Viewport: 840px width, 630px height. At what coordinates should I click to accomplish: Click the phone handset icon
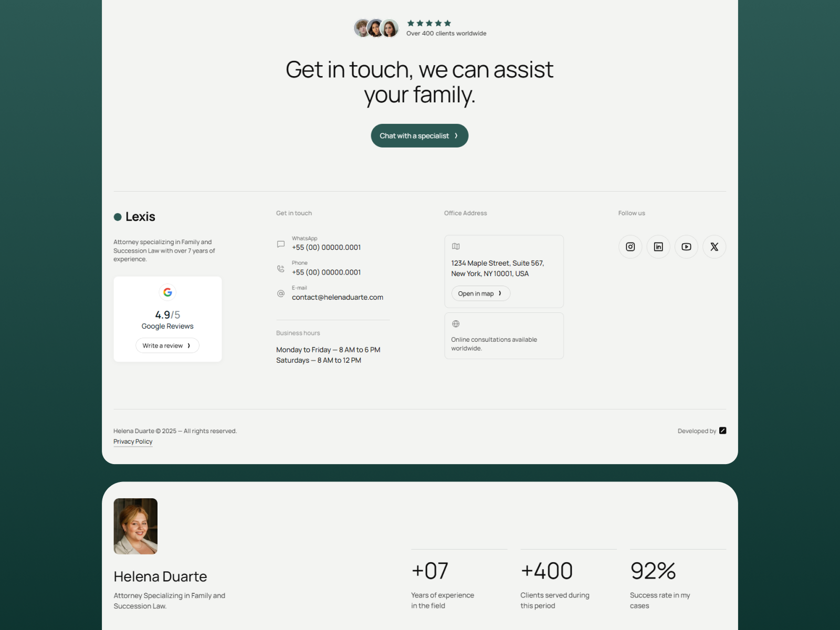(x=281, y=269)
